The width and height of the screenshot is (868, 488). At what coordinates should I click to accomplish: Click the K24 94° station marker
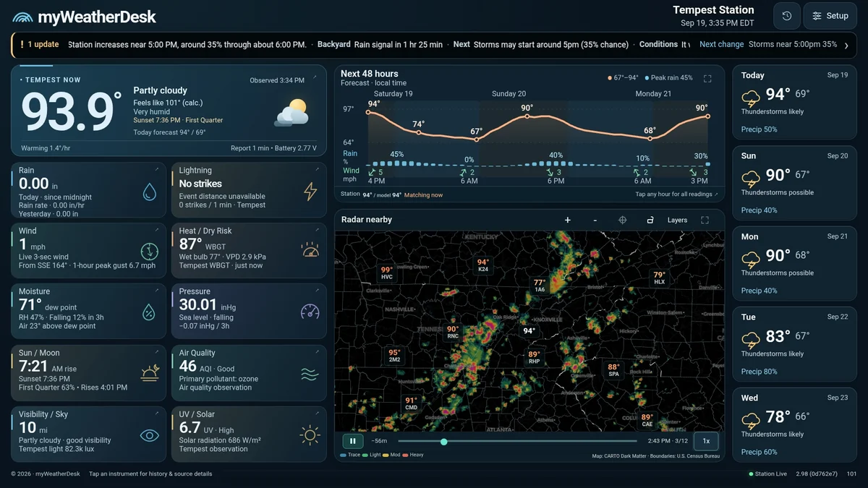pyautogui.click(x=483, y=265)
